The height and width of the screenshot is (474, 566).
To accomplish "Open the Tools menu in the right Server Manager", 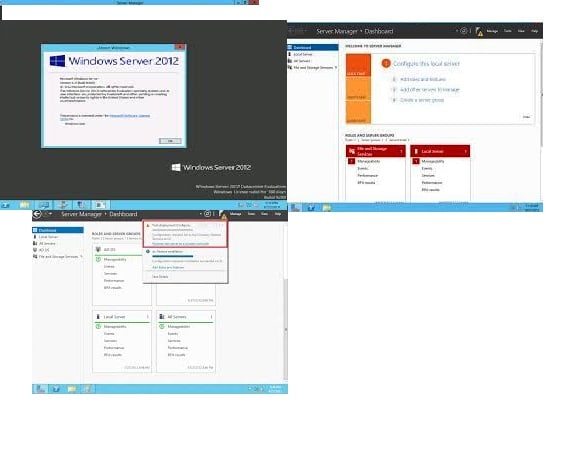I will click(x=508, y=31).
